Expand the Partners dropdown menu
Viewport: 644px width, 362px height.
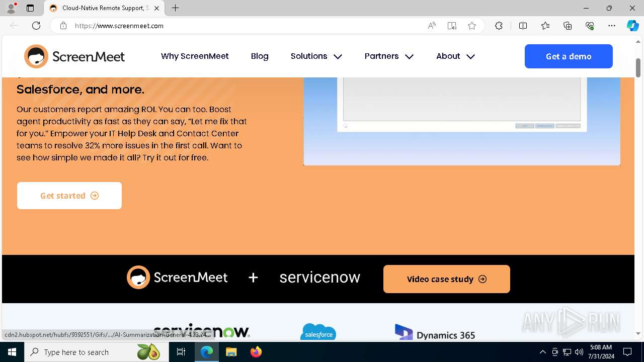(389, 56)
